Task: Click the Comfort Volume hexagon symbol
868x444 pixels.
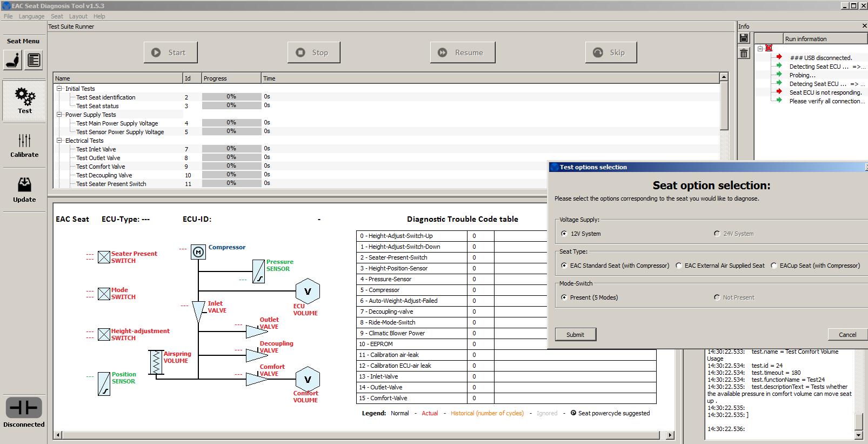Action: pos(308,379)
